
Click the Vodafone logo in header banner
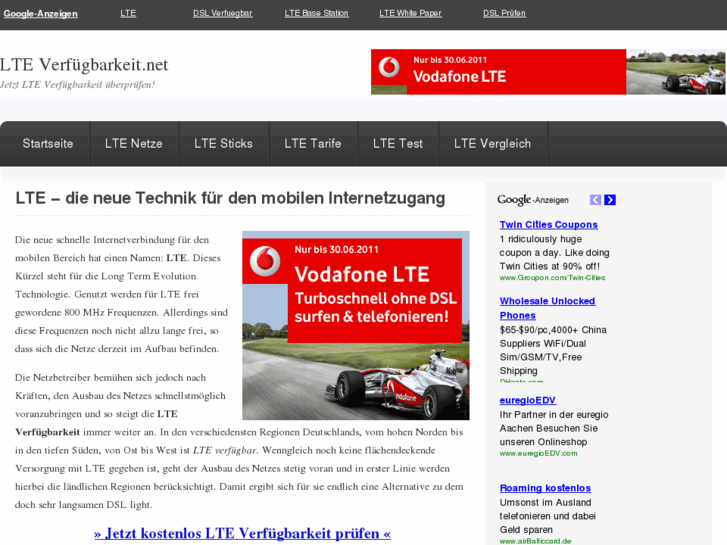pos(389,67)
